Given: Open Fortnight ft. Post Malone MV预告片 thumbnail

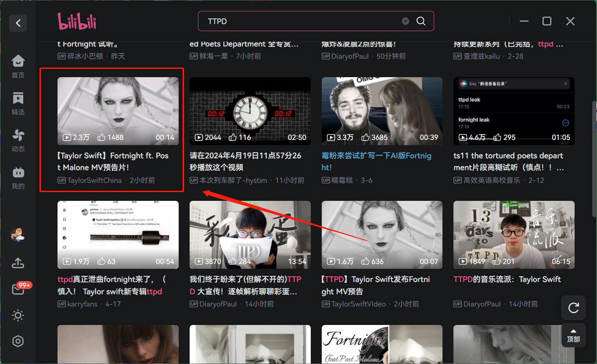Looking at the screenshot, I should click(x=118, y=111).
